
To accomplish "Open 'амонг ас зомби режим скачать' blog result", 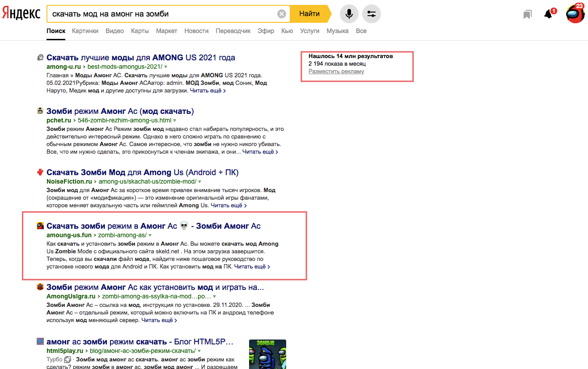I will [140, 341].
